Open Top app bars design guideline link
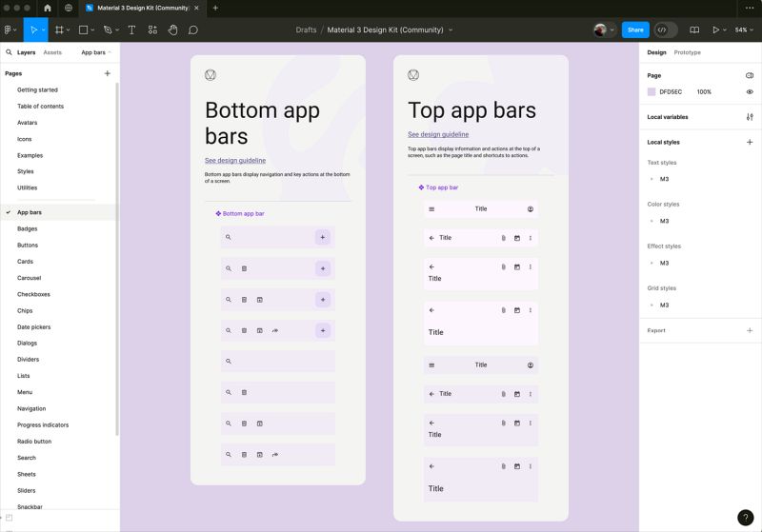Screen dimensions: 762x532 pyautogui.click(x=438, y=134)
